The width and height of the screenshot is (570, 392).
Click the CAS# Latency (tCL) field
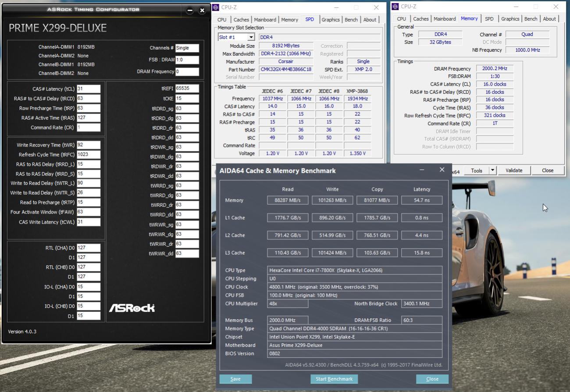click(89, 89)
